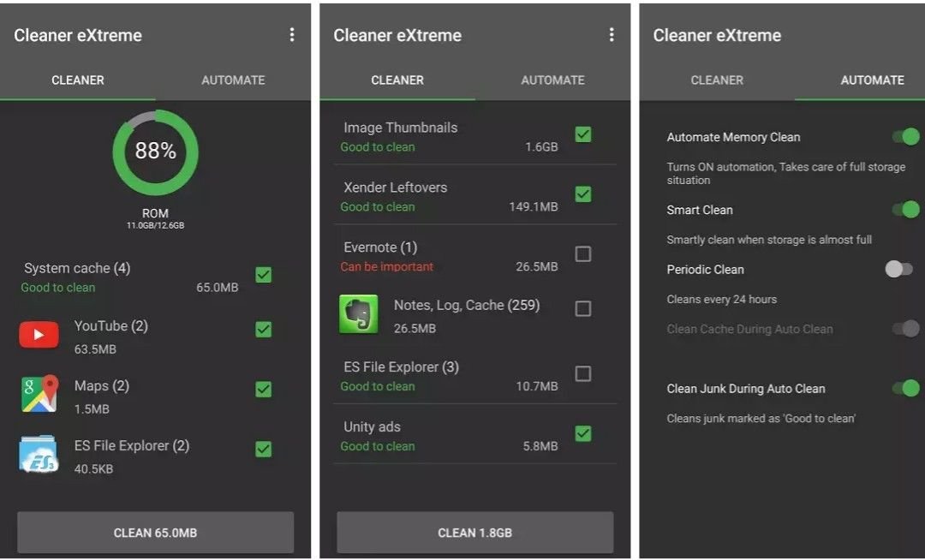This screenshot has width=925, height=560.
Task: Open overflow menu in middle Cleaner eXtreme screen
Action: [x=612, y=35]
